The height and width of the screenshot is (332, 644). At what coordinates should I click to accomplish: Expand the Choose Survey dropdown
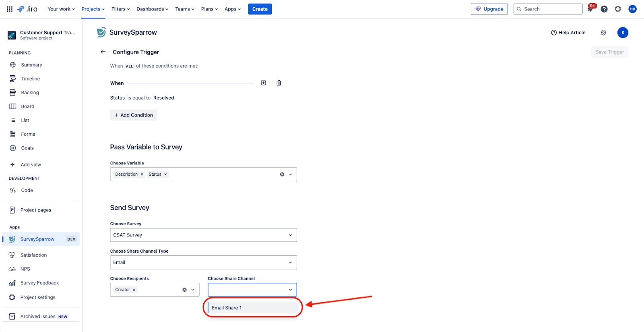click(x=203, y=235)
